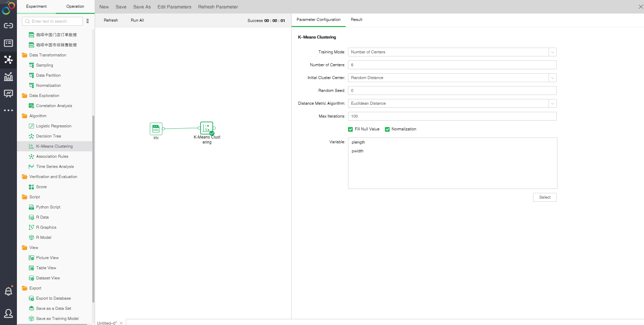Viewport: 644px width, 325px height.
Task: Select the Decision Tree algorithm
Action: click(x=48, y=136)
